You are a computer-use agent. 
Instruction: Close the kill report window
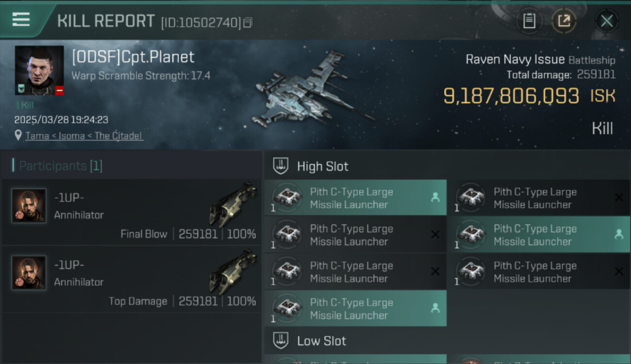click(606, 21)
